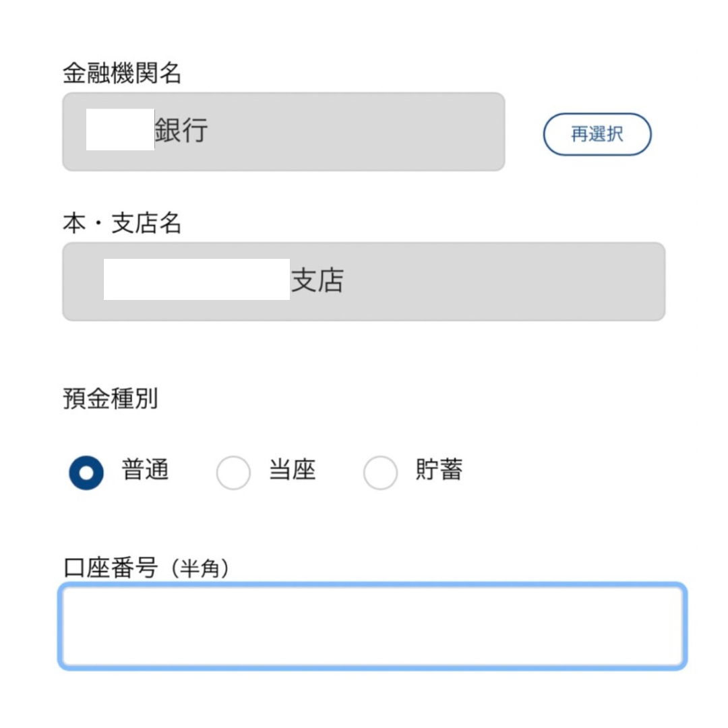Click the (半角) hint text
728x728 pixels.
coord(199,570)
